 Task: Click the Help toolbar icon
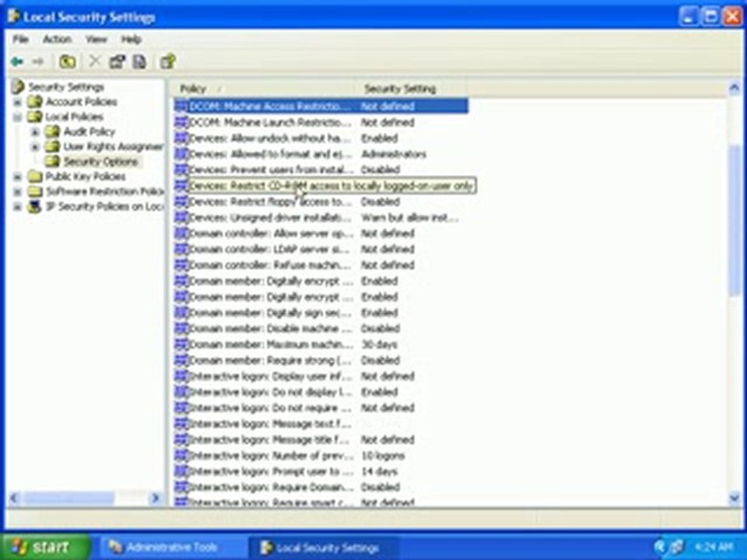pyautogui.click(x=168, y=61)
